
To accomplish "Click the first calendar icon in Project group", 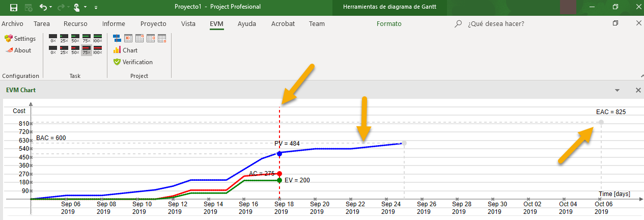I will coord(128,38).
